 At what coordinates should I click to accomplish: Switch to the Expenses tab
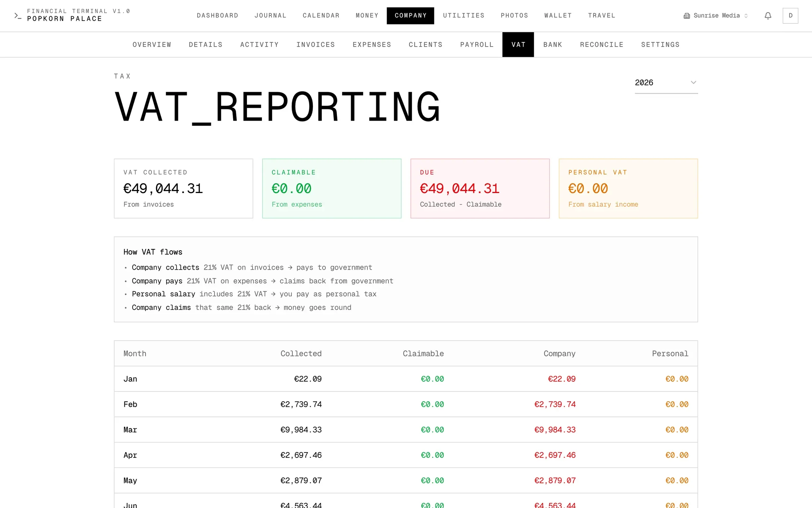point(372,45)
